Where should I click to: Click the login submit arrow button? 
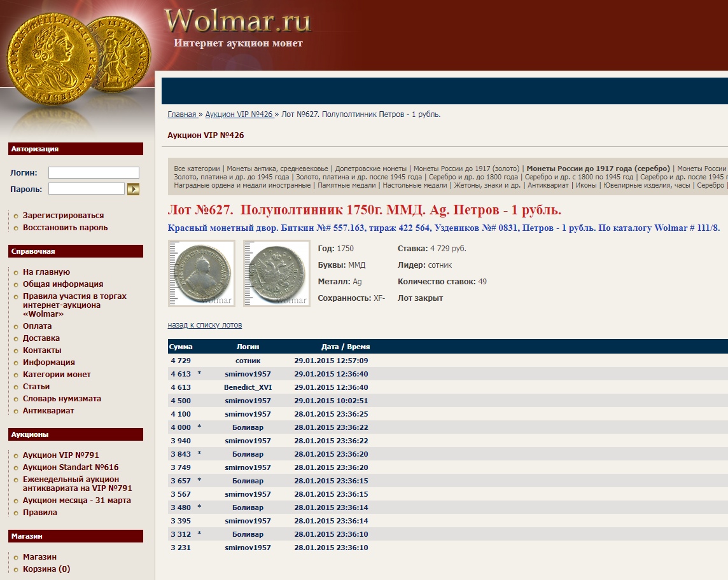coord(133,189)
